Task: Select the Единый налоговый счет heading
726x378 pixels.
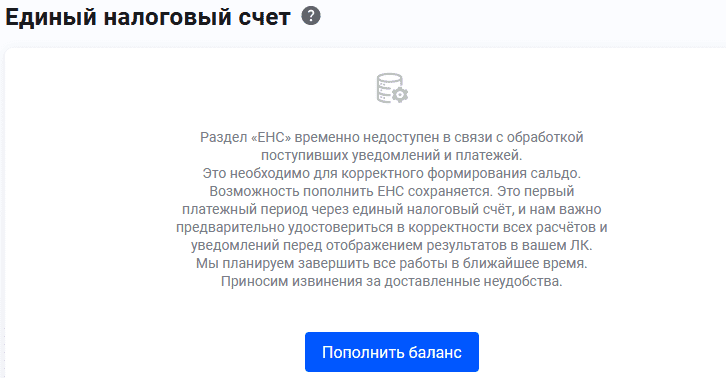Action: [148, 18]
